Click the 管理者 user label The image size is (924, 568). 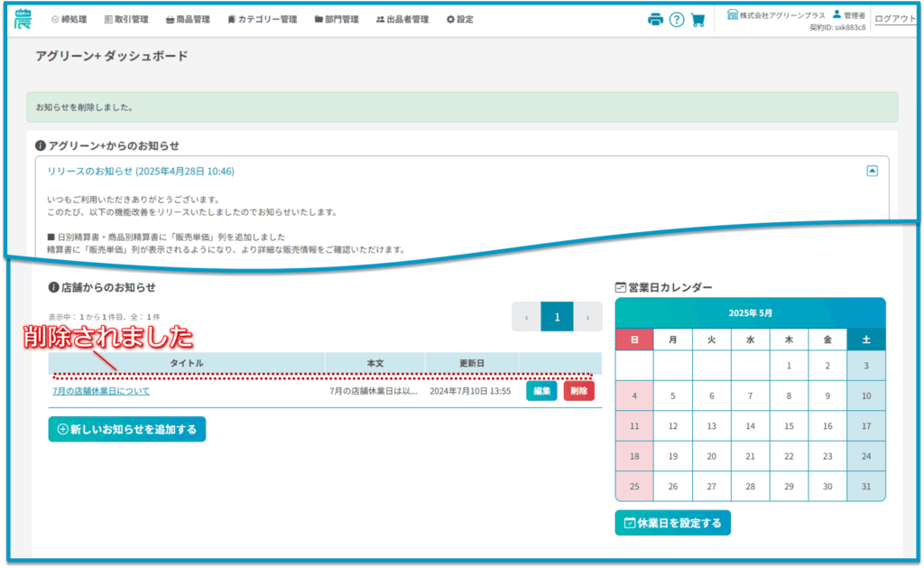click(849, 14)
